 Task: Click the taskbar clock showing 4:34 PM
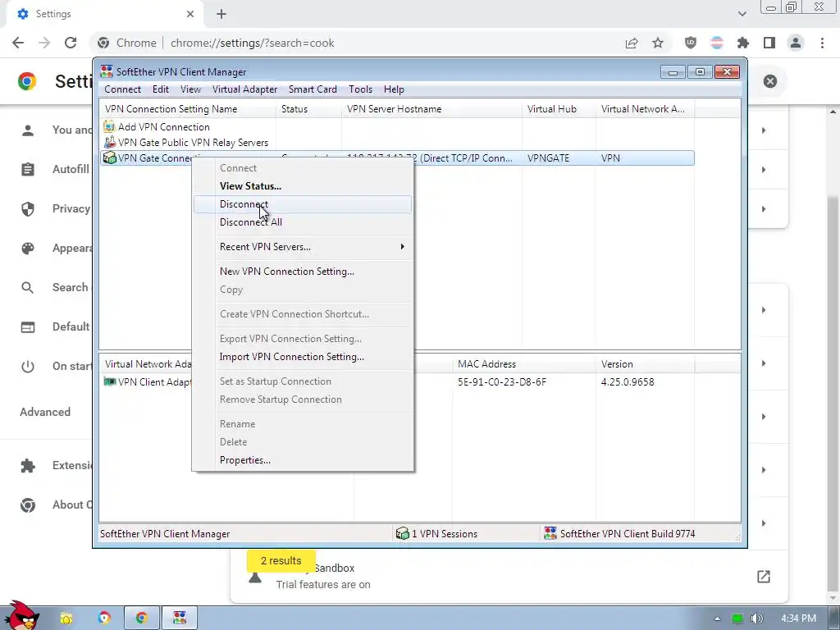point(798,619)
